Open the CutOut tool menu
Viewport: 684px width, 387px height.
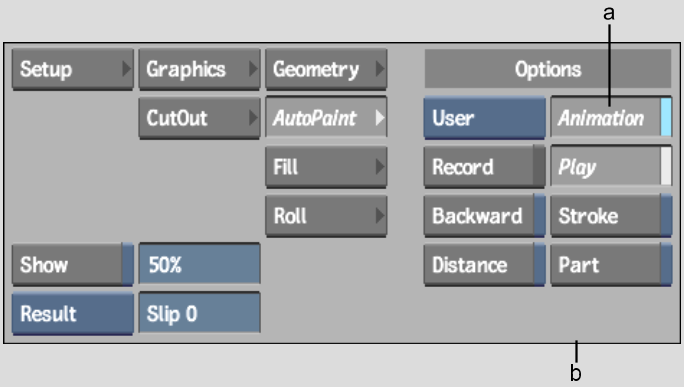[x=199, y=118]
